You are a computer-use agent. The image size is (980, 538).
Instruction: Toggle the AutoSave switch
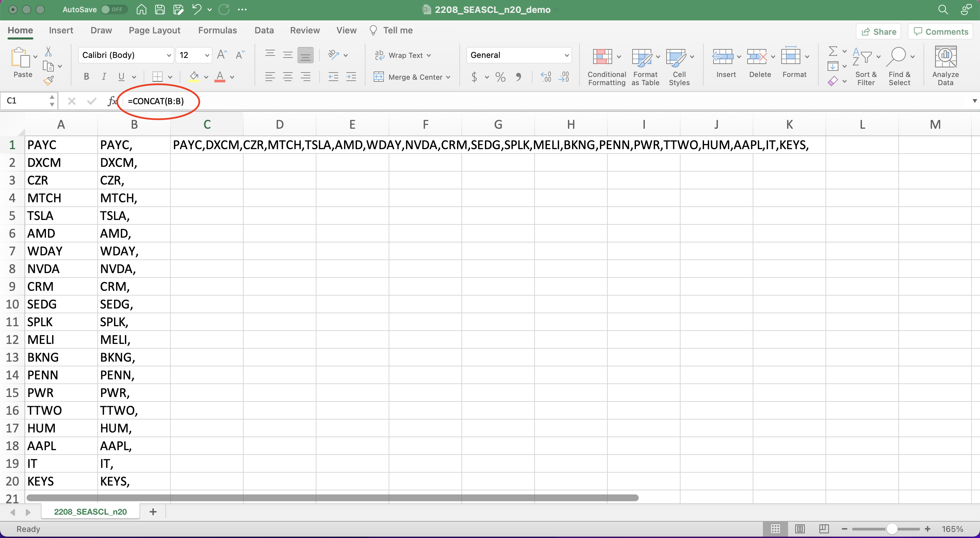114,10
